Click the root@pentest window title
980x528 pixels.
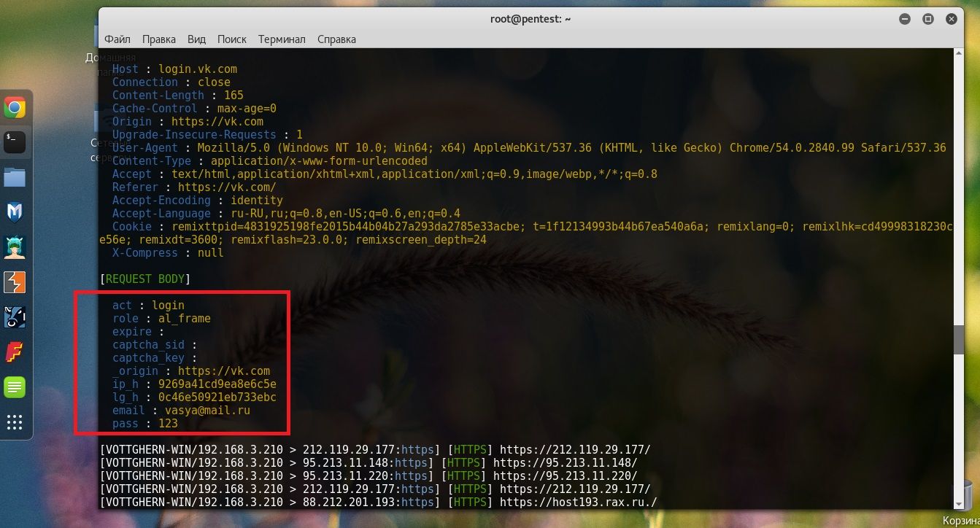tap(530, 19)
